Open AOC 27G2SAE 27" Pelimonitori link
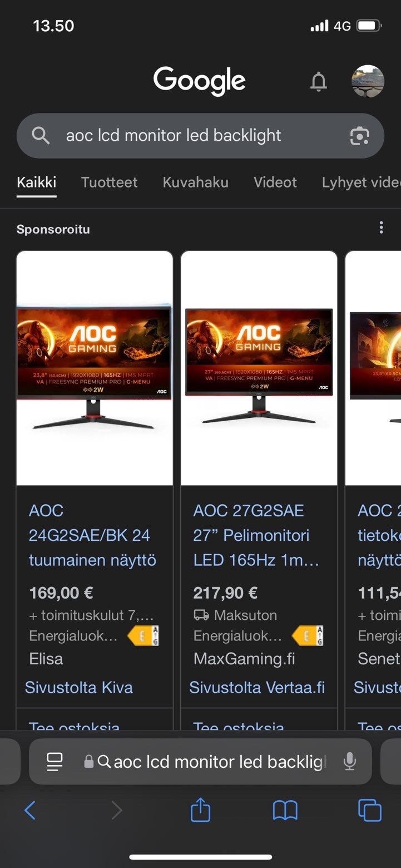The image size is (401, 868). coord(256,535)
